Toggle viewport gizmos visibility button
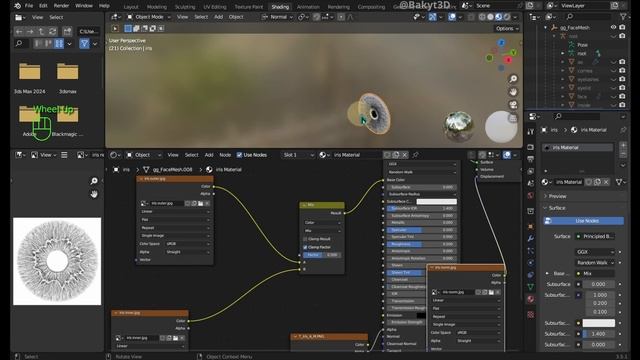This screenshot has width=640, height=360. point(432,17)
